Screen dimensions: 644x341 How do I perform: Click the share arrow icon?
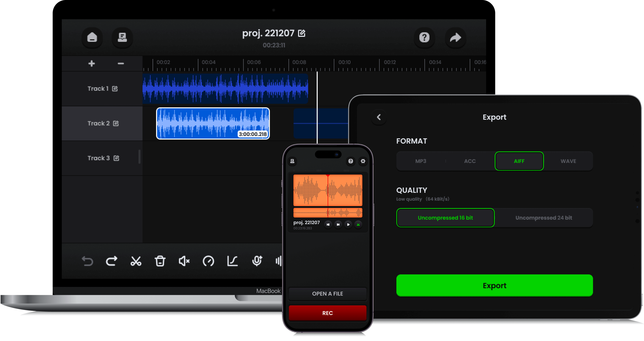coord(455,37)
